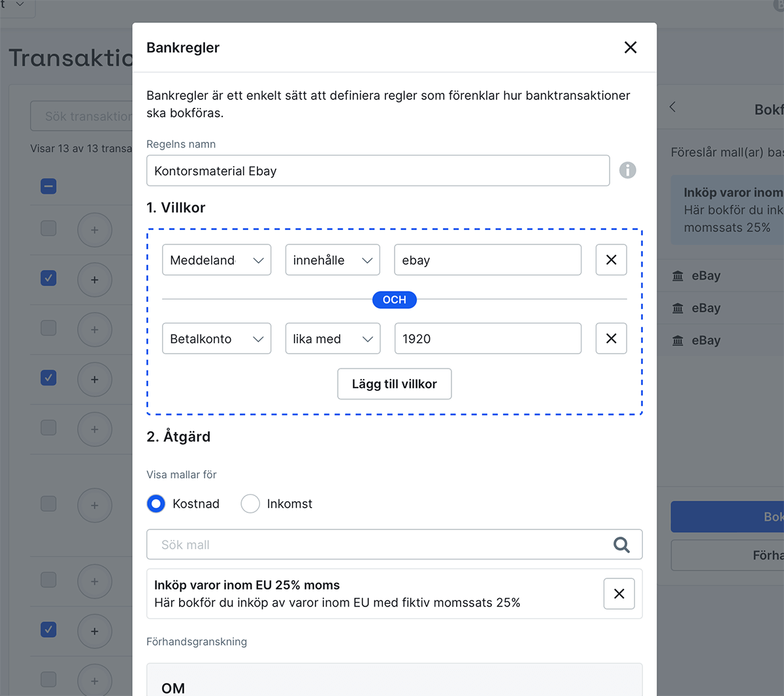Click the Lägg till villkor button

[x=394, y=384]
